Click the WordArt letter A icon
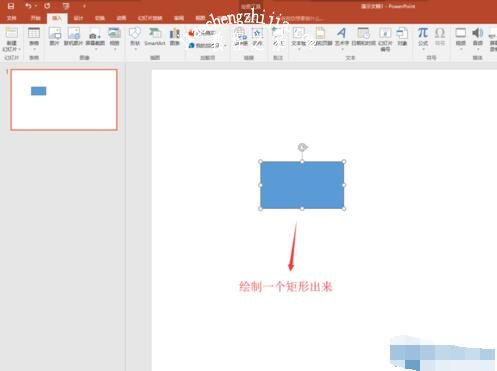497x371 pixels. coord(341,33)
